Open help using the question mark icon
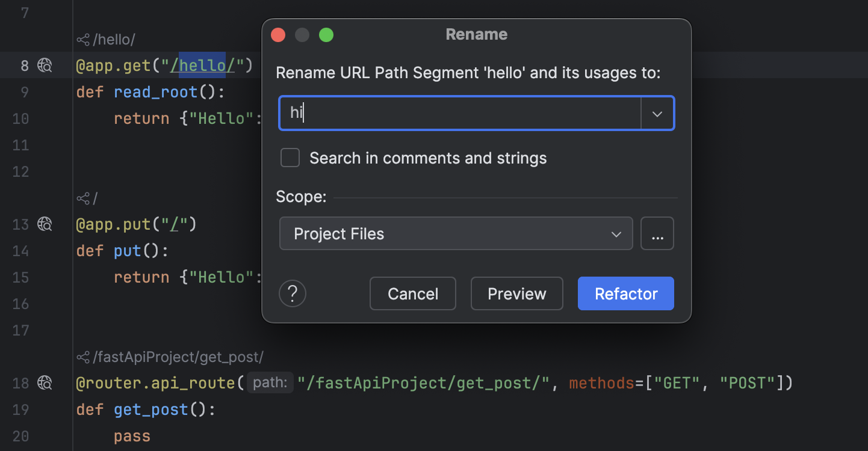This screenshot has width=868, height=451. tap(293, 293)
